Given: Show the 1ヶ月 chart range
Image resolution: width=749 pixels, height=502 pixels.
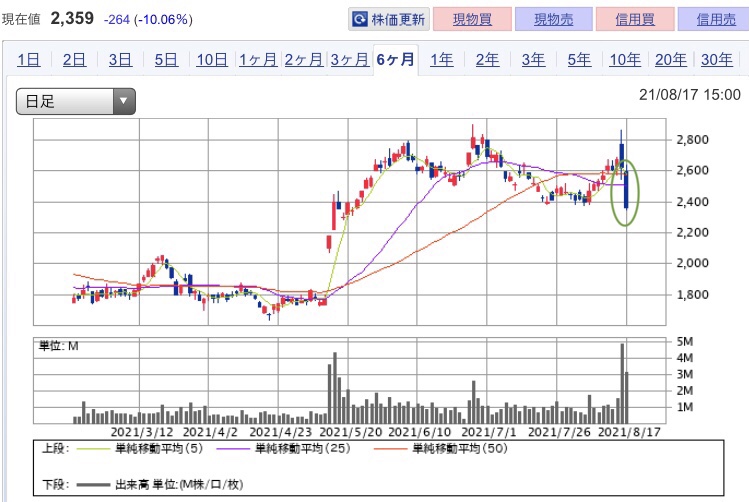Looking at the screenshot, I should pyautogui.click(x=258, y=60).
